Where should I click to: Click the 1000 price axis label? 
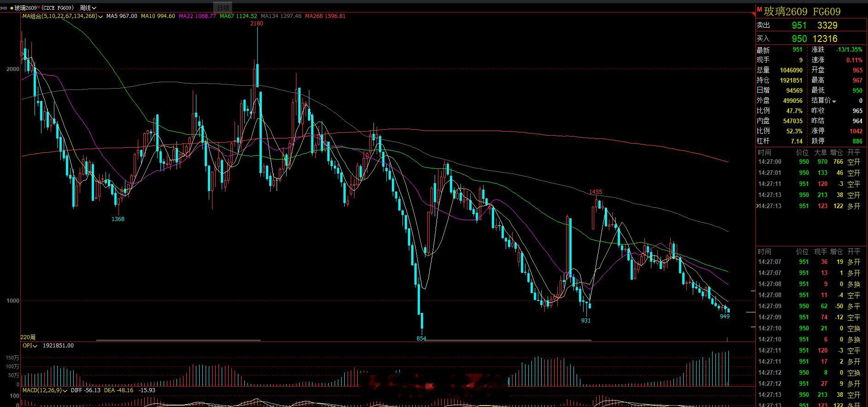click(13, 301)
